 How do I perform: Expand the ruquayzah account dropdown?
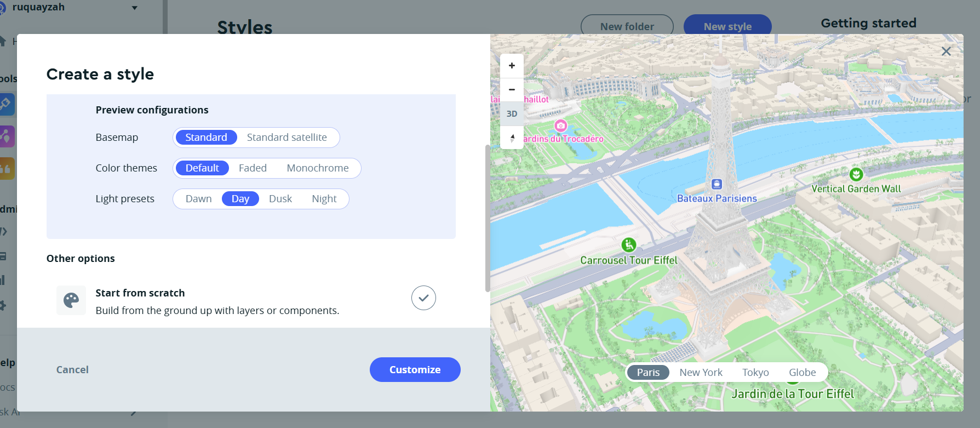135,8
